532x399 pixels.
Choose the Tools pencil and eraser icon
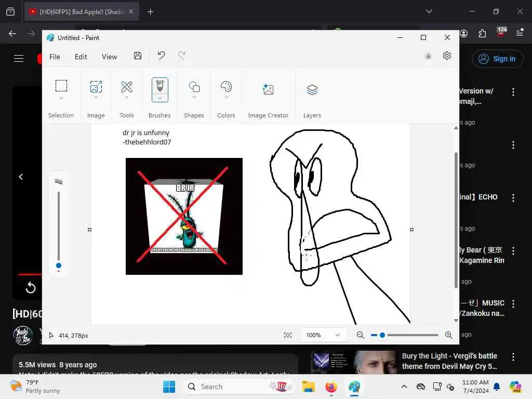pos(127,87)
